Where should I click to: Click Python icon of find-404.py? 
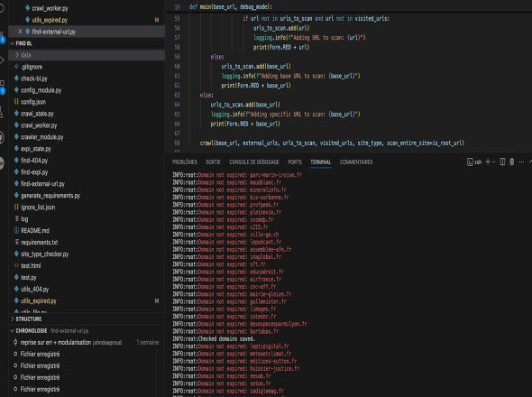[x=16, y=161]
